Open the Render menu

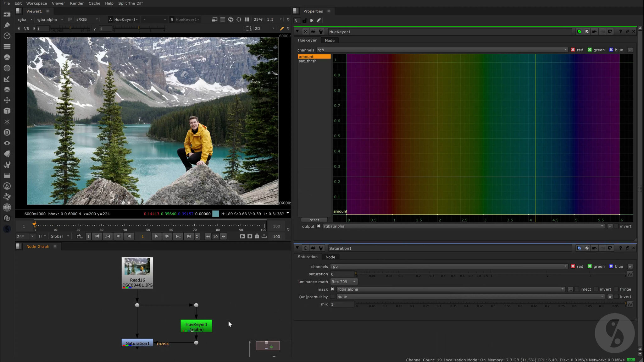77,3
